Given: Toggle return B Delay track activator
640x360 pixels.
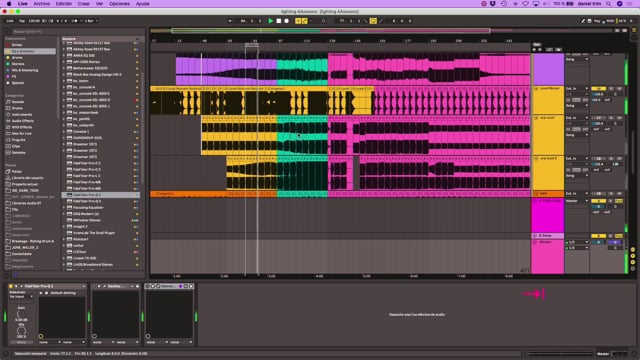Looking at the screenshot, I should click(x=598, y=236).
